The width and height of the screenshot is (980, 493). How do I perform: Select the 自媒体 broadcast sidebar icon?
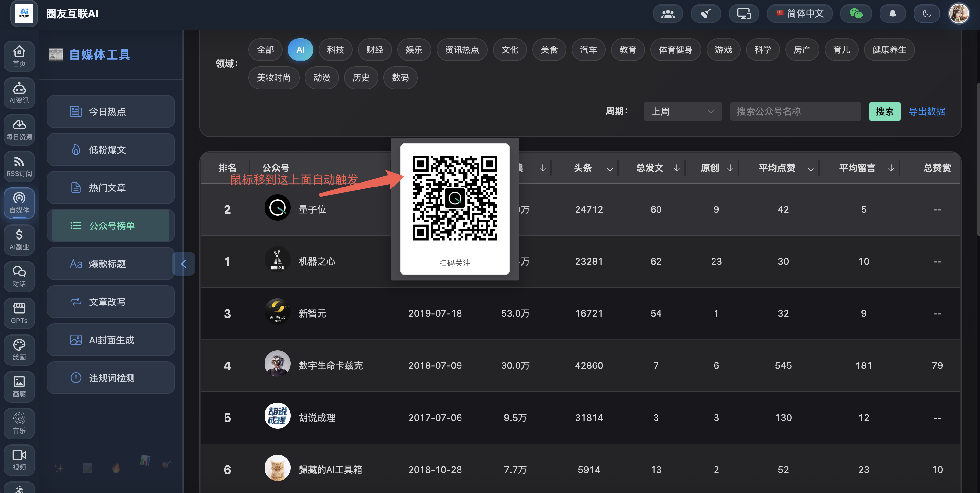[x=19, y=203]
